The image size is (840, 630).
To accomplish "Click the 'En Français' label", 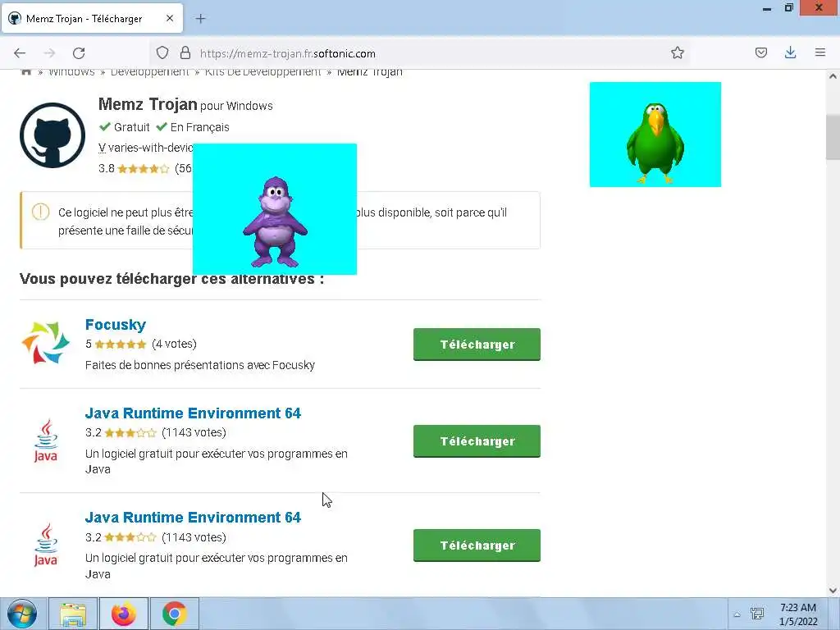I will pos(200,127).
